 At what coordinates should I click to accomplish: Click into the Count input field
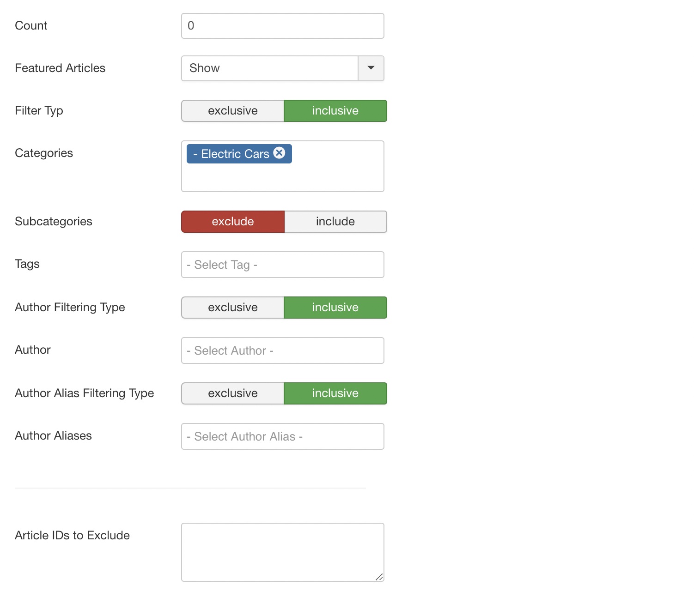click(x=283, y=26)
